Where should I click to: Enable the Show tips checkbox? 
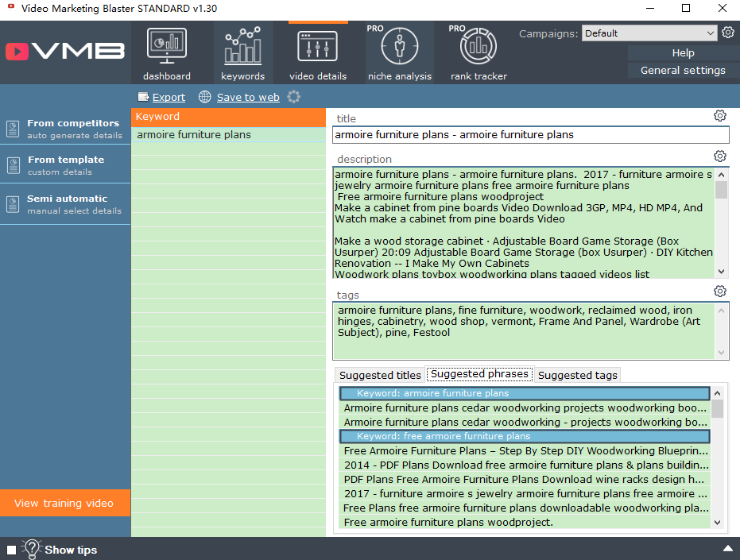(x=11, y=550)
